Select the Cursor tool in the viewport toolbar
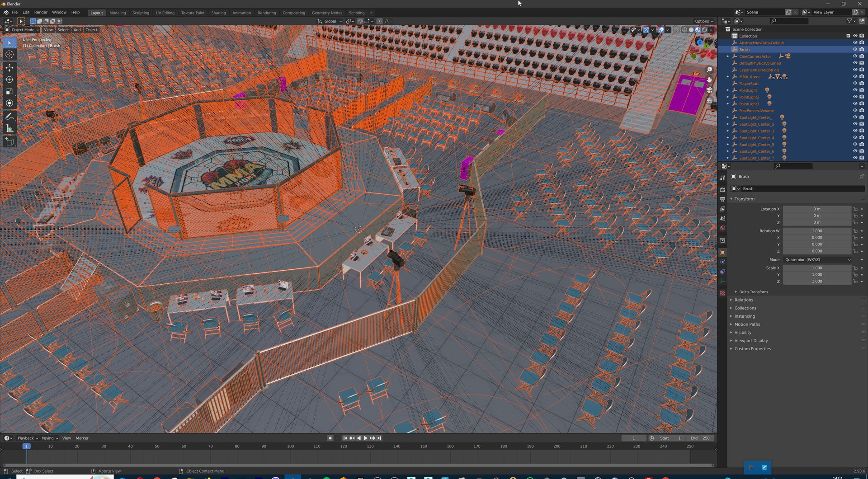Screen dimensions: 868x479 (9, 55)
